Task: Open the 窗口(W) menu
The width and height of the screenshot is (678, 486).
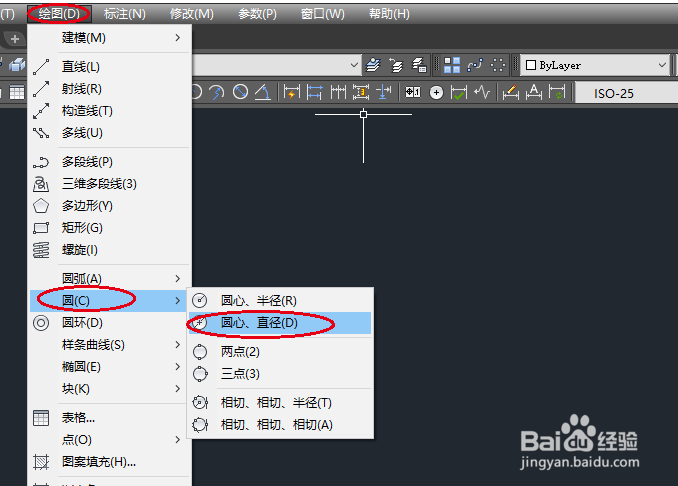Action: click(323, 14)
